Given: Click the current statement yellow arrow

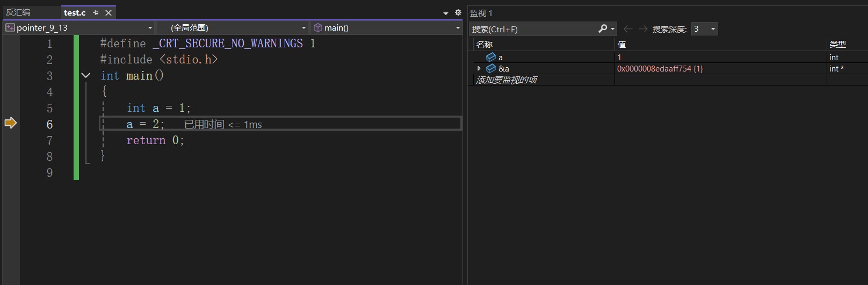Looking at the screenshot, I should click(11, 123).
